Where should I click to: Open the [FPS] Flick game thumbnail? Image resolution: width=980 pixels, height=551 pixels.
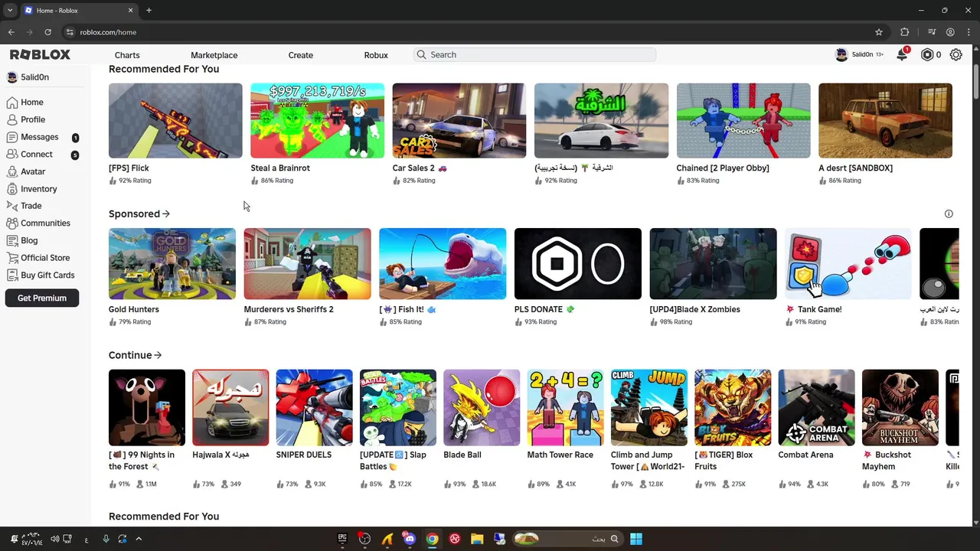pos(175,121)
